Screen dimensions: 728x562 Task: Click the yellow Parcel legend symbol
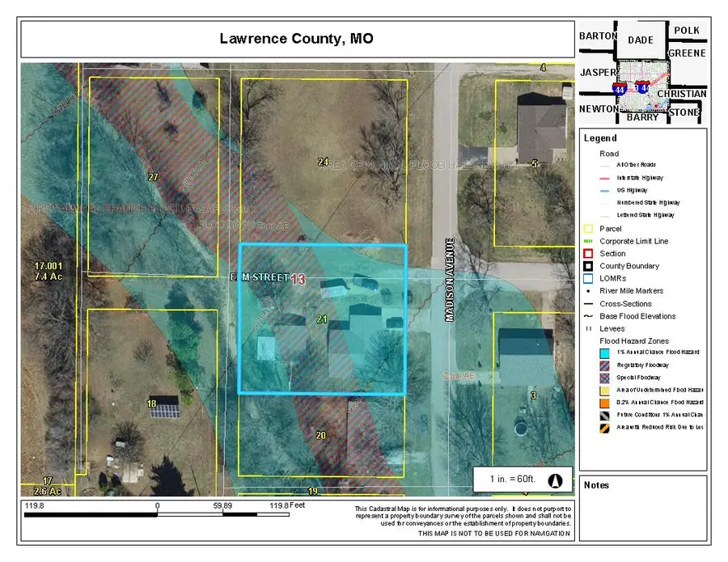pyautogui.click(x=589, y=229)
